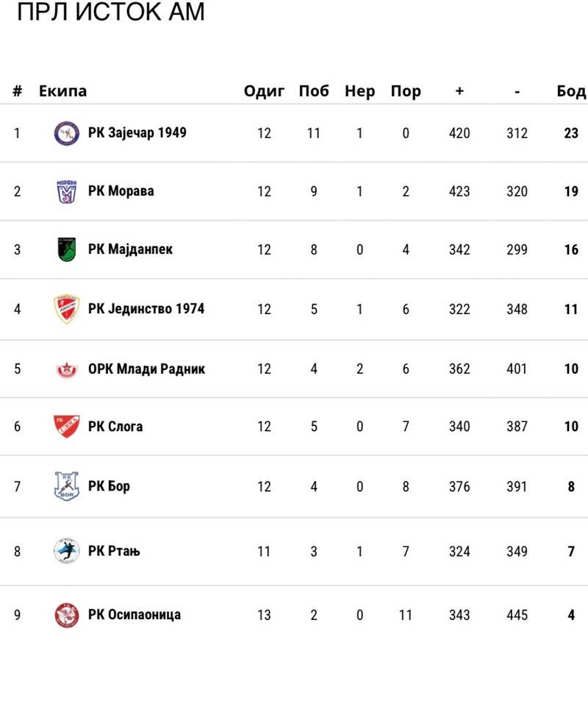Click the РК Зајечар 1949 team logo
Viewport: 588px width, 701px height.
coord(66,133)
